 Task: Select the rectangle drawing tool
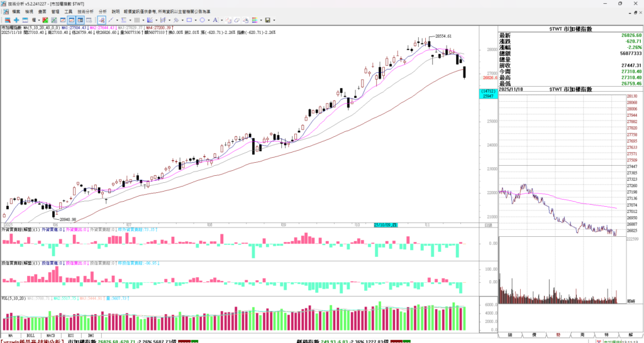189,20
